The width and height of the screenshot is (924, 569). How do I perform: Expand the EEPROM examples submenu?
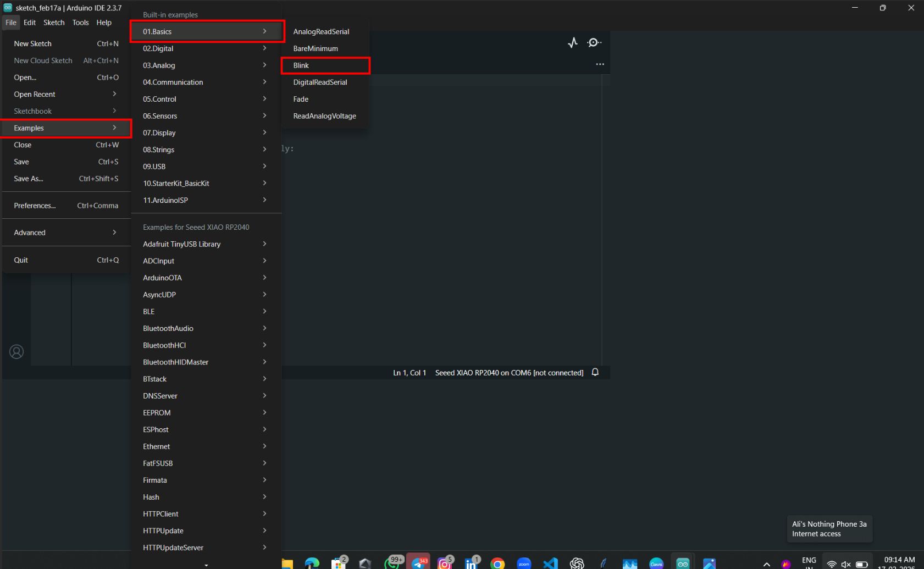coord(207,413)
